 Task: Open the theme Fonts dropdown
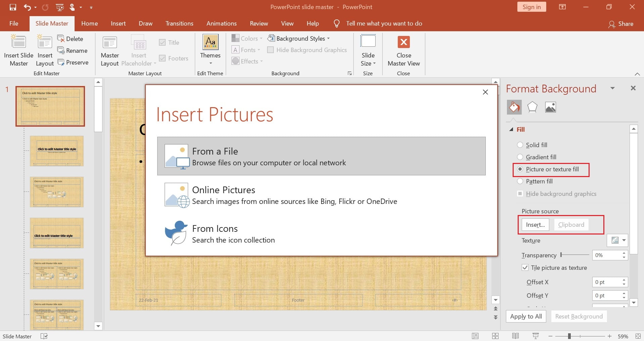246,49
